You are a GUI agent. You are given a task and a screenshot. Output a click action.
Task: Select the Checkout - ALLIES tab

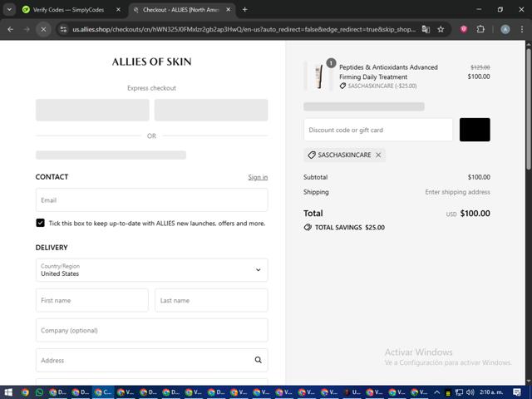(180, 10)
